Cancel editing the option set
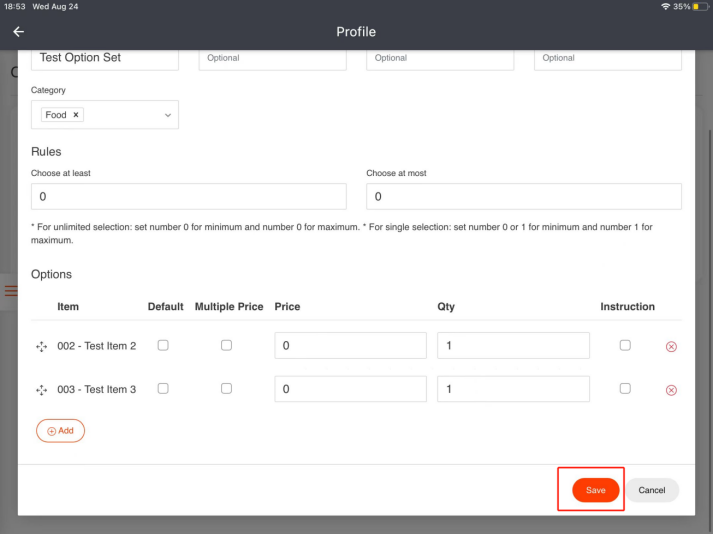Viewport: 713px width, 535px height. [652, 490]
